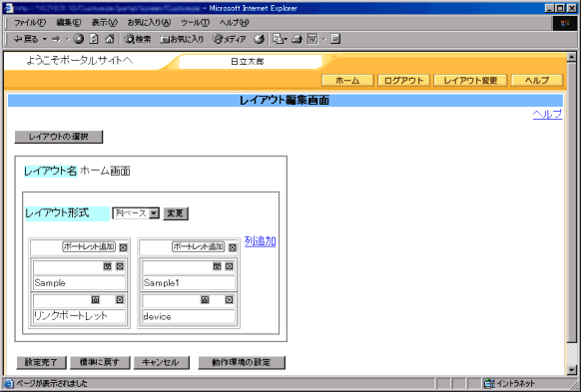Click the 標準に戻す button
Image resolution: width=581 pixels, height=392 pixels.
[100, 362]
